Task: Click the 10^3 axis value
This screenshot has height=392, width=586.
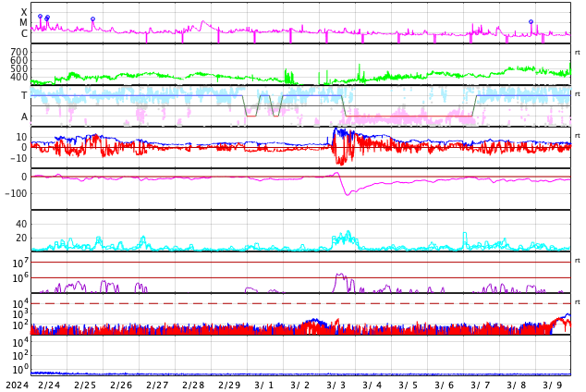Action: (x=20, y=314)
